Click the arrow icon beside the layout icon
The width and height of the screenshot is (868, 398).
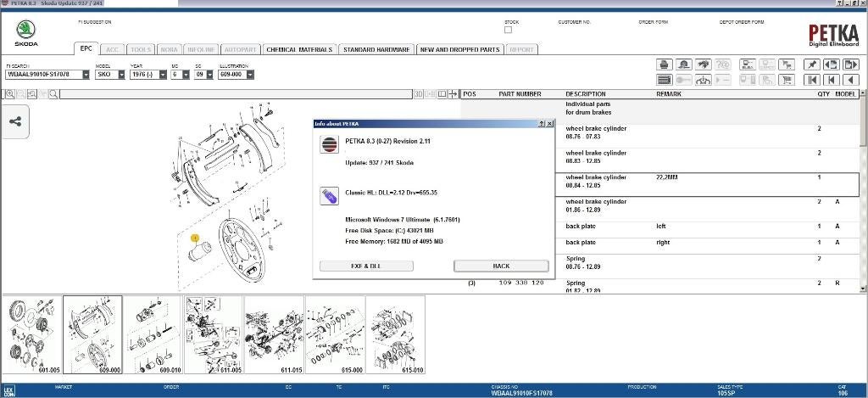click(x=453, y=94)
